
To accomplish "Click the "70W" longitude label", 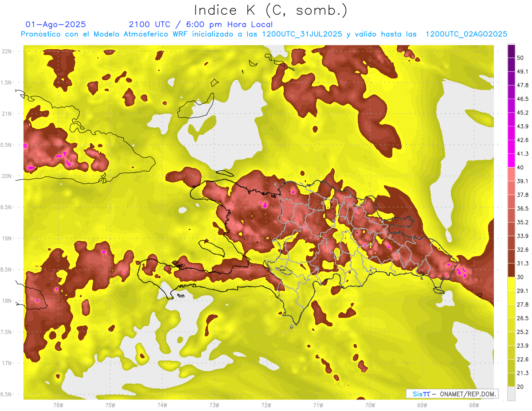I will [x=370, y=404].
